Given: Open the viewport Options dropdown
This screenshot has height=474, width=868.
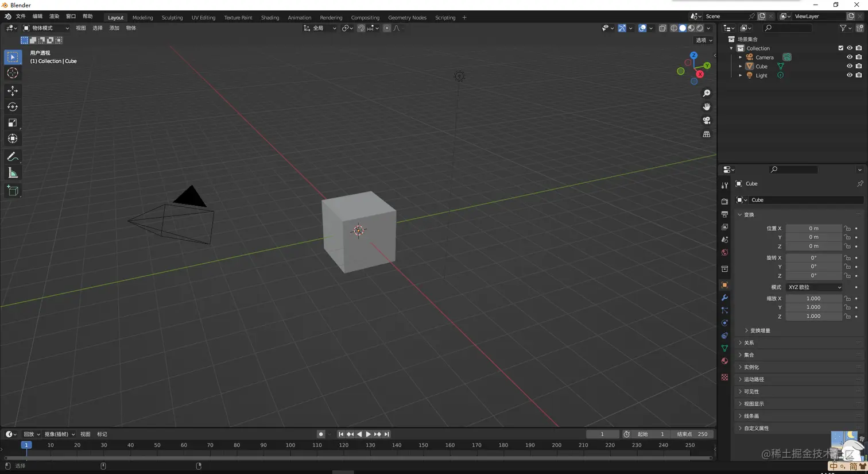Looking at the screenshot, I should (x=704, y=40).
